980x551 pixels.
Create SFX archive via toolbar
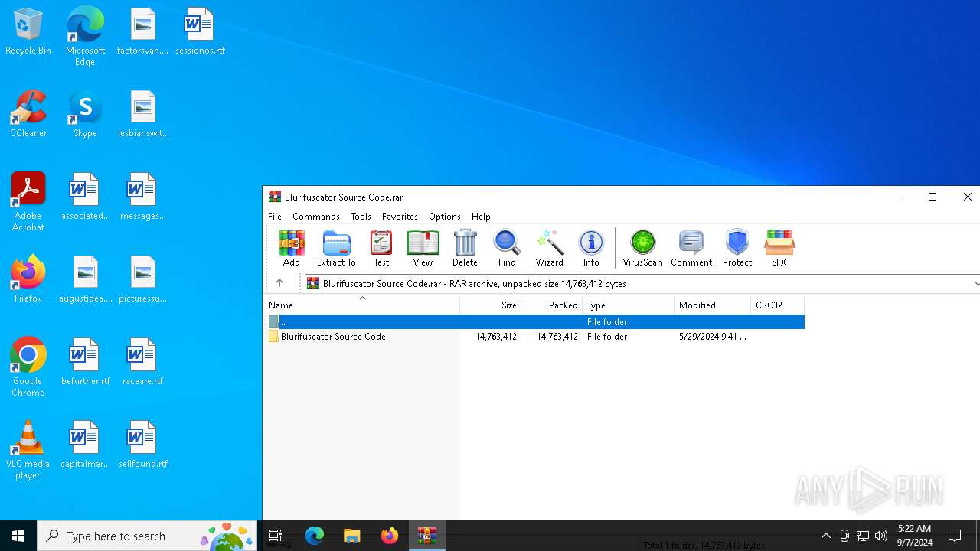pos(779,248)
